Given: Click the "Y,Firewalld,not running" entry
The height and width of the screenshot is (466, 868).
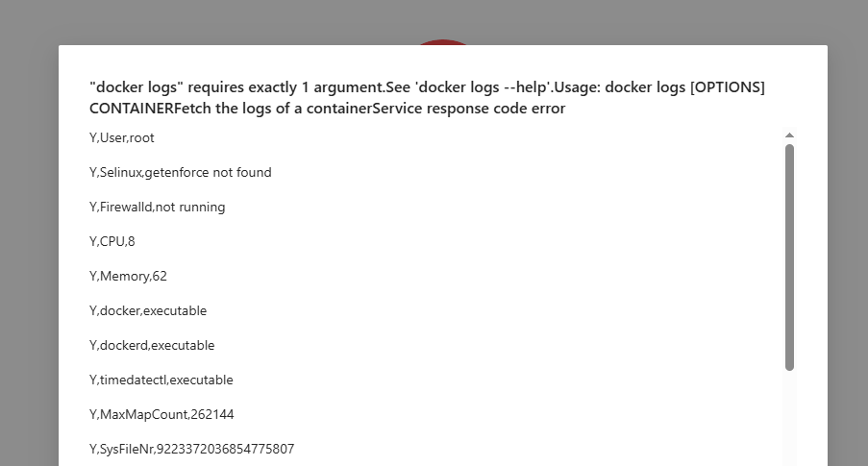Looking at the screenshot, I should pos(157,207).
